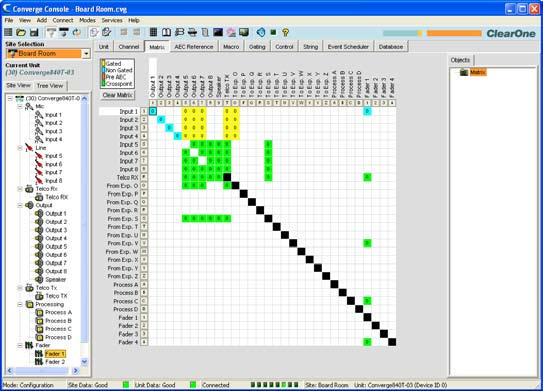The width and height of the screenshot is (543, 391).
Task: Collapse the Mic tree node
Action: pyautogui.click(x=20, y=107)
